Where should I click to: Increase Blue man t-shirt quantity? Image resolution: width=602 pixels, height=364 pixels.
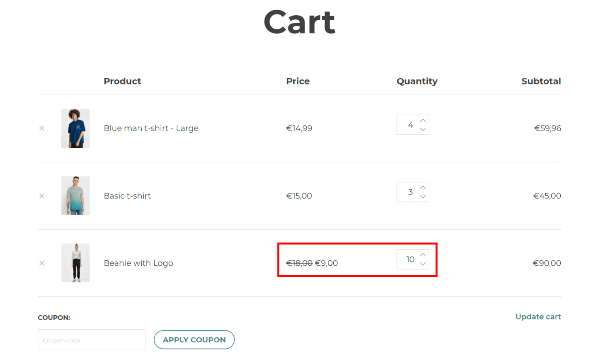pyautogui.click(x=423, y=121)
